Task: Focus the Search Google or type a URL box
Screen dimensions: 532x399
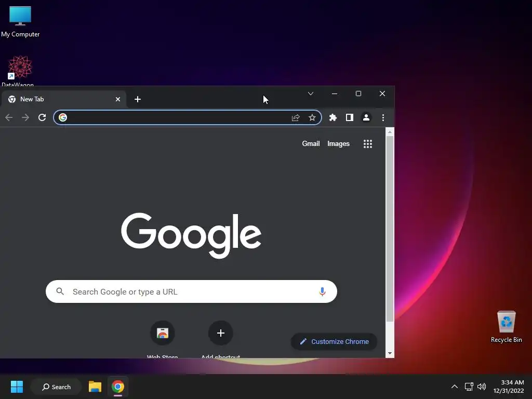Action: point(191,291)
